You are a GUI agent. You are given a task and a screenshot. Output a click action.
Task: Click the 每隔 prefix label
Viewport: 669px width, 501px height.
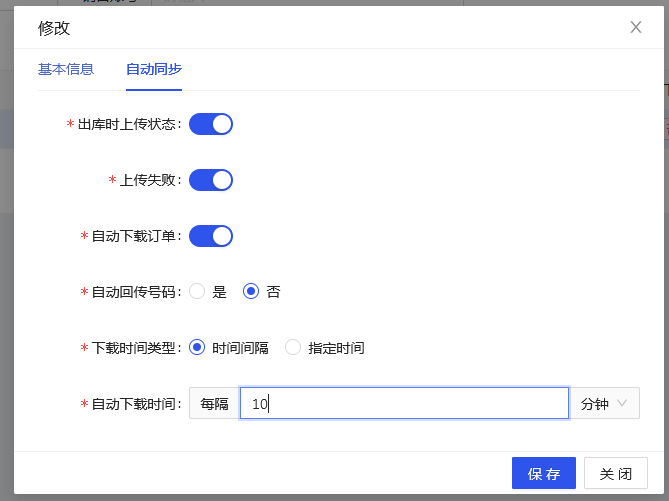point(215,403)
